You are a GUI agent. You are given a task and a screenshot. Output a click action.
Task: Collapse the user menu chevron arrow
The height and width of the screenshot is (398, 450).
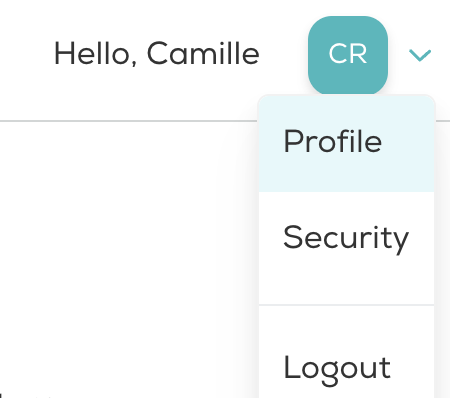pos(420,55)
